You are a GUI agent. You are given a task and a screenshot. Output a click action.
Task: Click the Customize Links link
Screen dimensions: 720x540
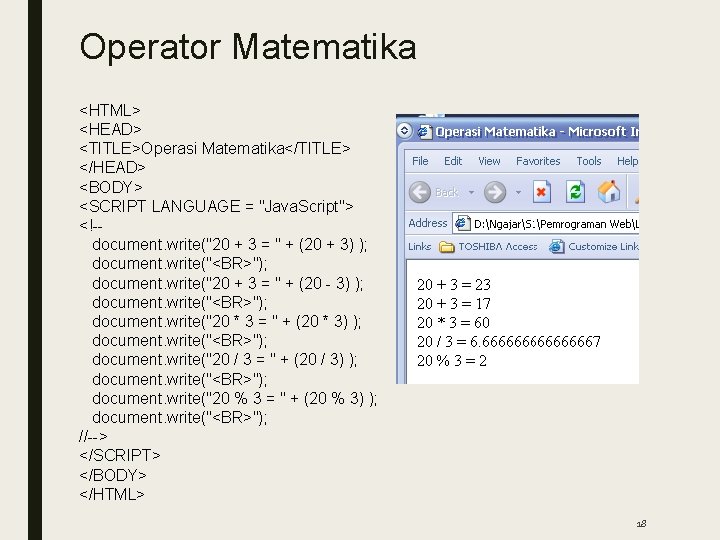[603, 247]
